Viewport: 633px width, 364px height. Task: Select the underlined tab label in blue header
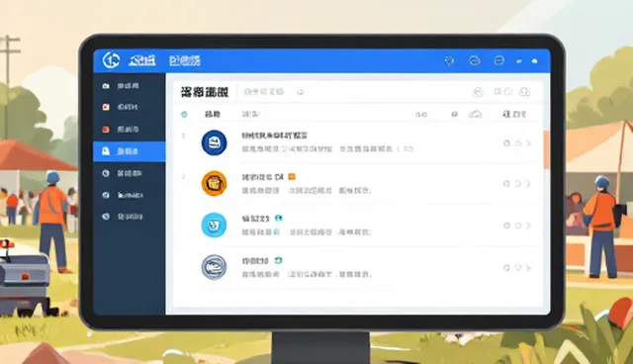(185, 61)
